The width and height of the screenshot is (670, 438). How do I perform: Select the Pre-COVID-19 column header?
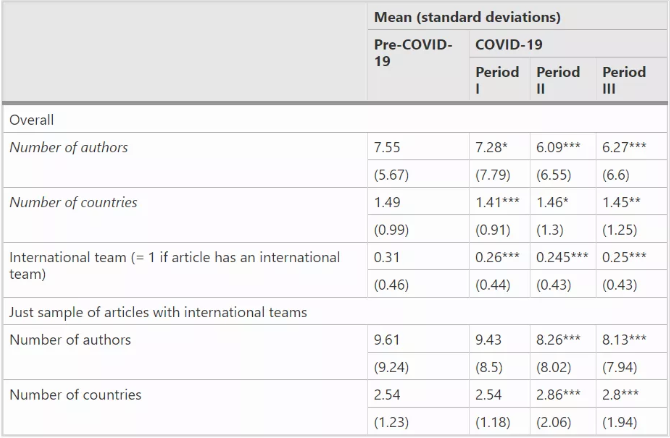[x=413, y=53]
